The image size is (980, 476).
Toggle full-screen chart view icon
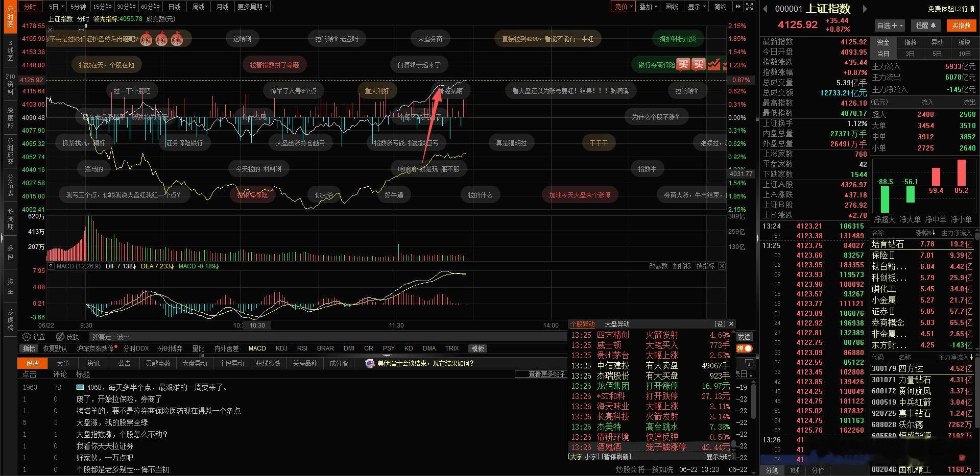[749, 7]
